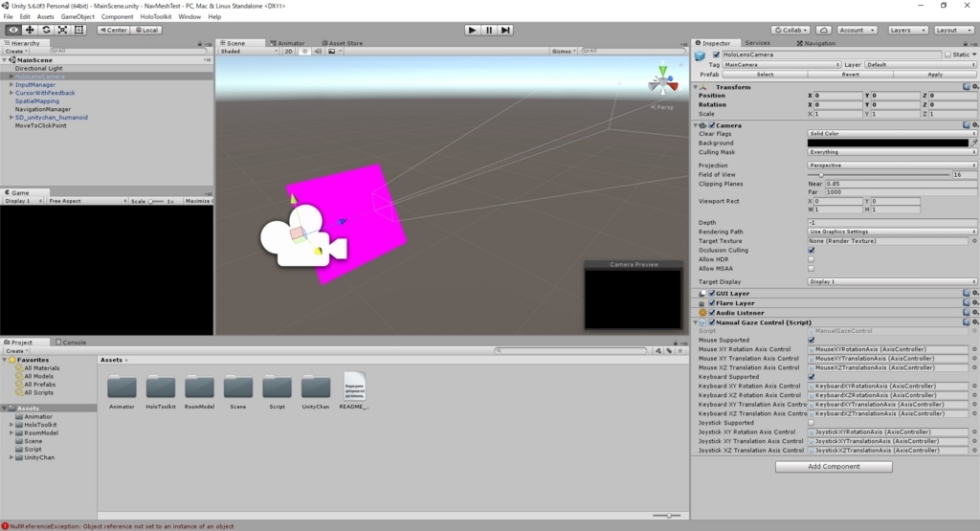
Task: Enable Allow MSAA checkbox
Action: pyautogui.click(x=812, y=269)
